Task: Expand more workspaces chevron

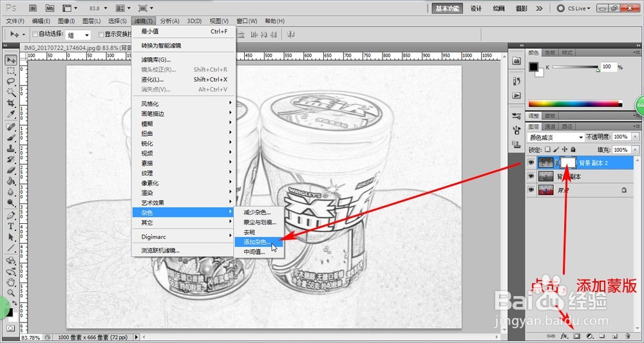Action: [x=539, y=8]
